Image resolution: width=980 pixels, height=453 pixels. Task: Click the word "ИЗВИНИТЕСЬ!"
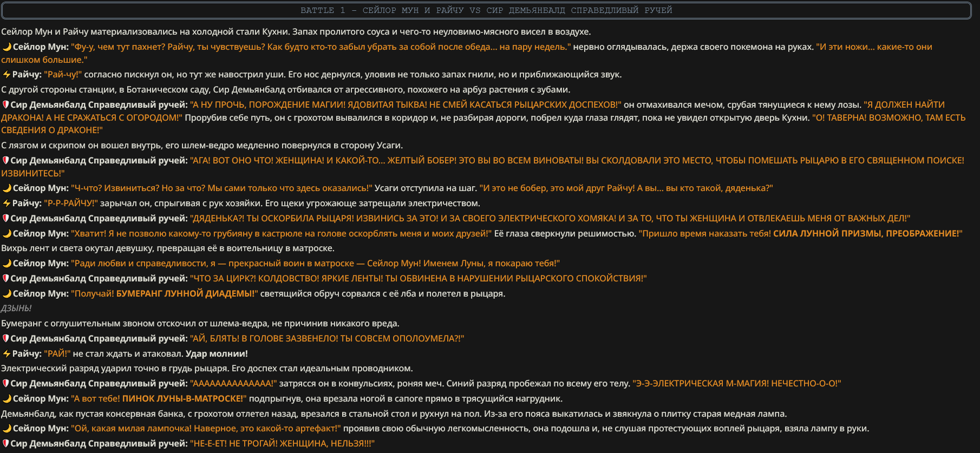pyautogui.click(x=33, y=173)
